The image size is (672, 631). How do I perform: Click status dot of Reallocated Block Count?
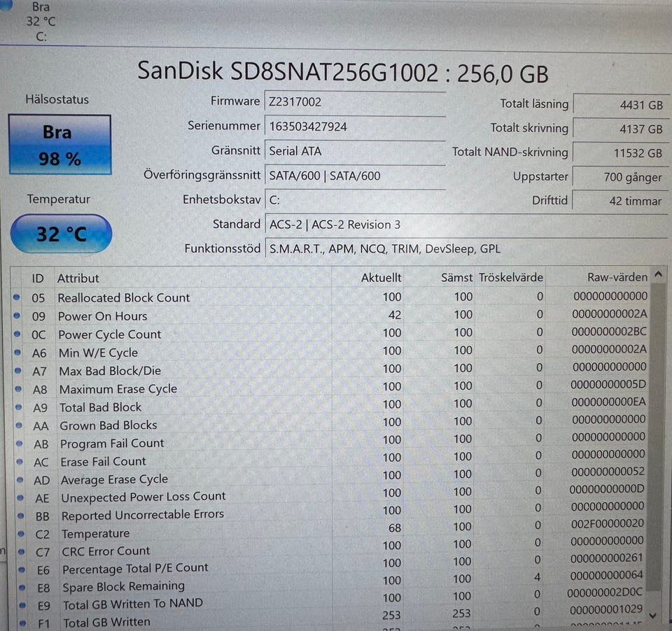[x=16, y=297]
